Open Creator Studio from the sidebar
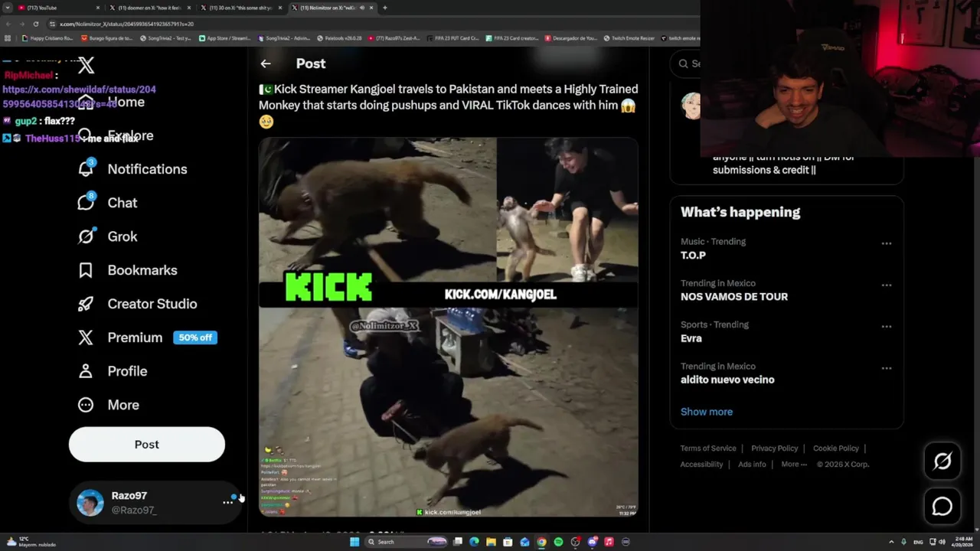Screen dimensions: 980x551 click(137, 304)
